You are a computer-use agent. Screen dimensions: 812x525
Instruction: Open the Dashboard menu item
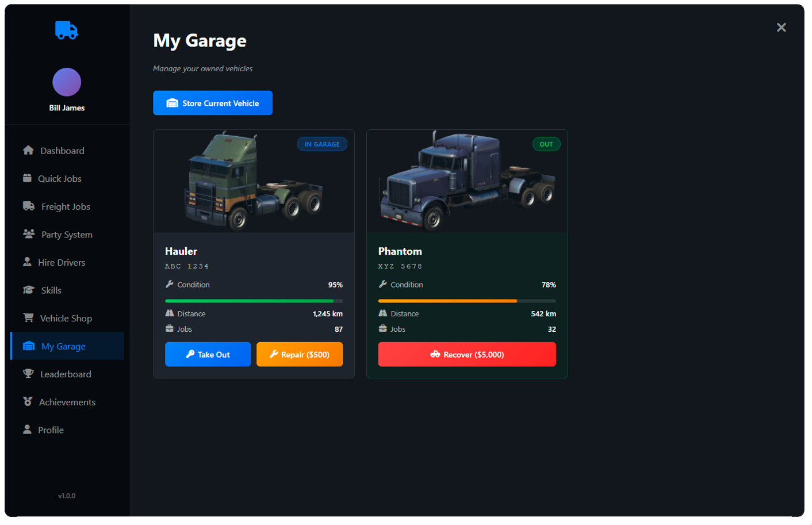[x=67, y=151]
